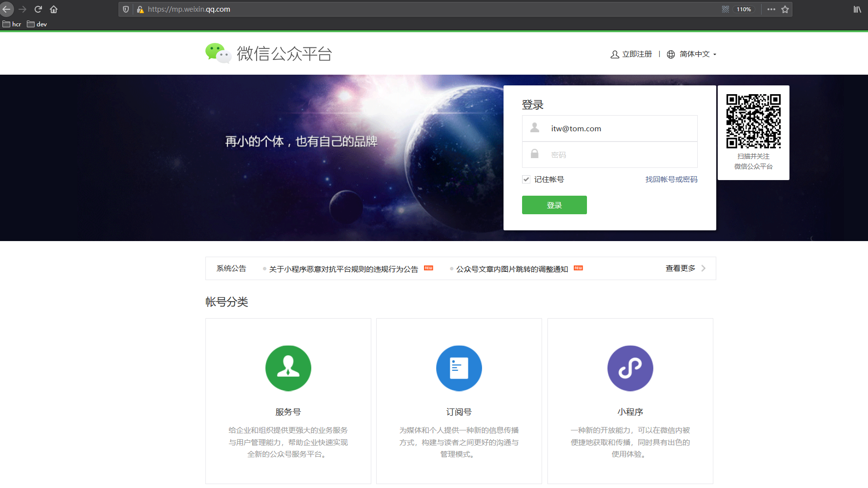Open the browser library icon

[857, 9]
